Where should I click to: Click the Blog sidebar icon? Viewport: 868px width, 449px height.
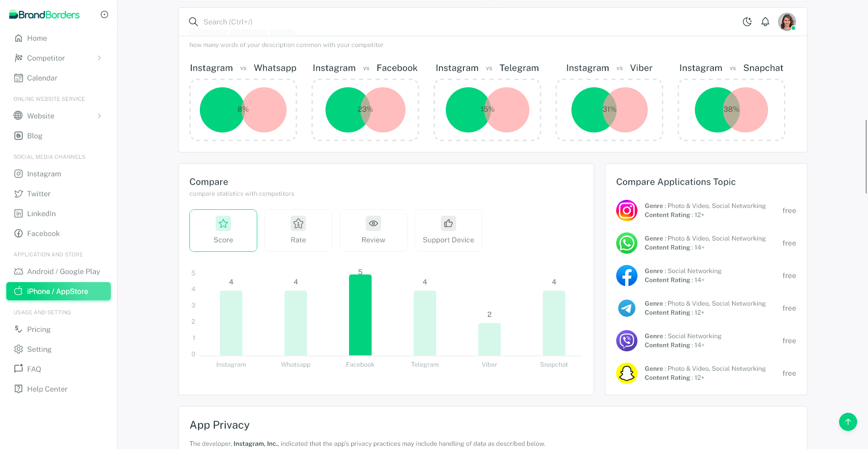pos(19,136)
